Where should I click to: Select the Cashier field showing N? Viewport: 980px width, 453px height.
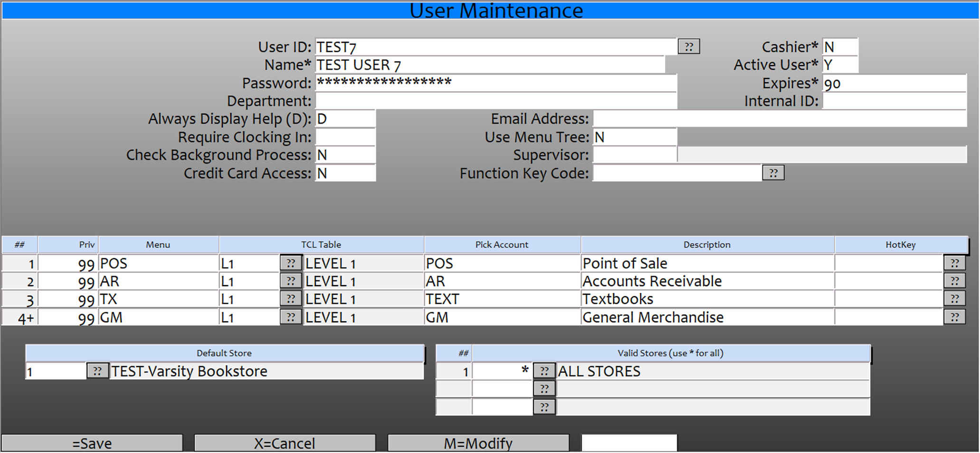[x=840, y=47]
